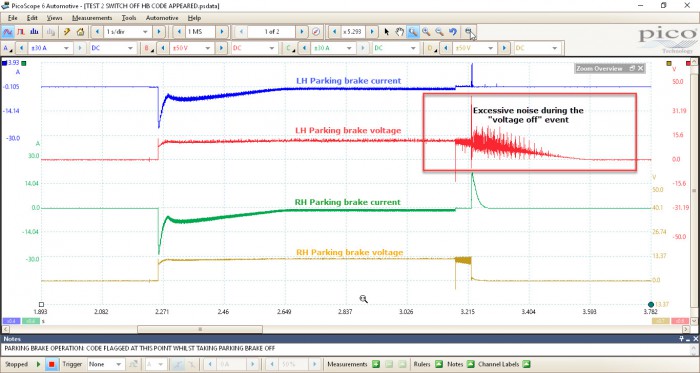700x373 pixels.
Task: Select the hand pan tool
Action: [400, 32]
